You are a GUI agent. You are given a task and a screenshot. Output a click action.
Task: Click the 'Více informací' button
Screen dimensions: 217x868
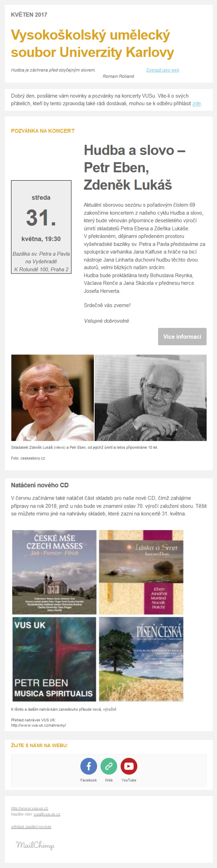click(182, 336)
